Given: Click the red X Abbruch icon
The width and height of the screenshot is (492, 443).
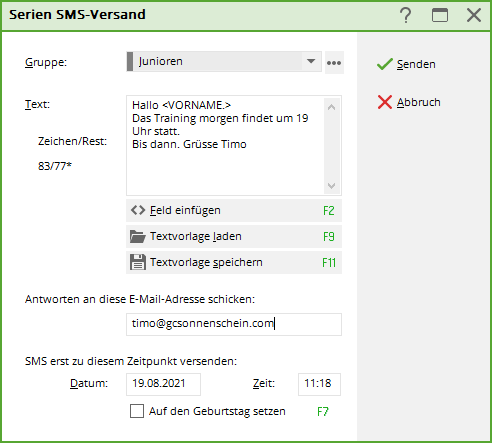Looking at the screenshot, I should (385, 102).
